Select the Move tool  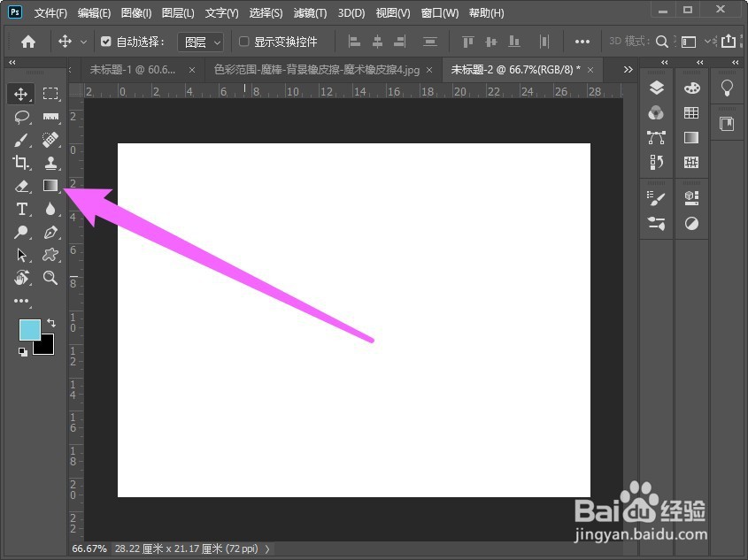[20, 94]
